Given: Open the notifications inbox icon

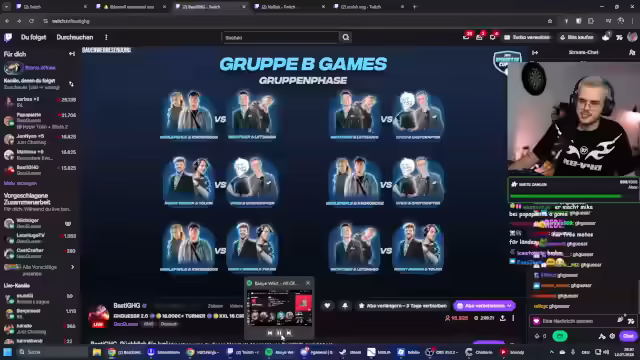Looking at the screenshot, I should (480, 37).
